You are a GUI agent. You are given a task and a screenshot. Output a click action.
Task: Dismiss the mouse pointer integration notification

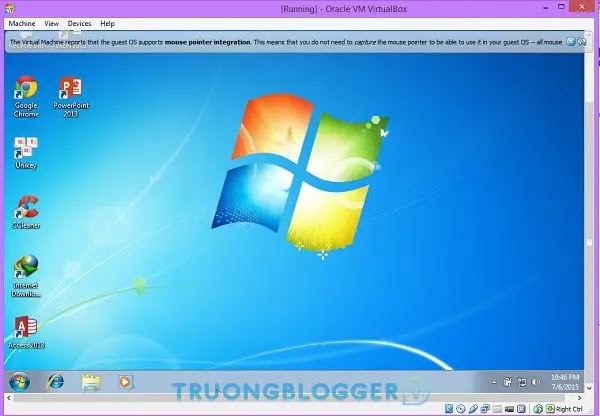(x=571, y=42)
